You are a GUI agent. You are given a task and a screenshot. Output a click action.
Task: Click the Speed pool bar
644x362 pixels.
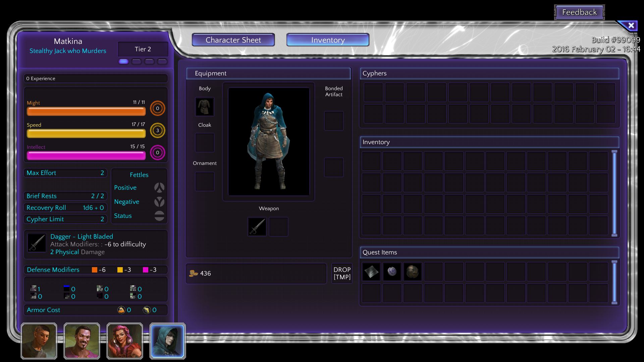click(x=86, y=134)
